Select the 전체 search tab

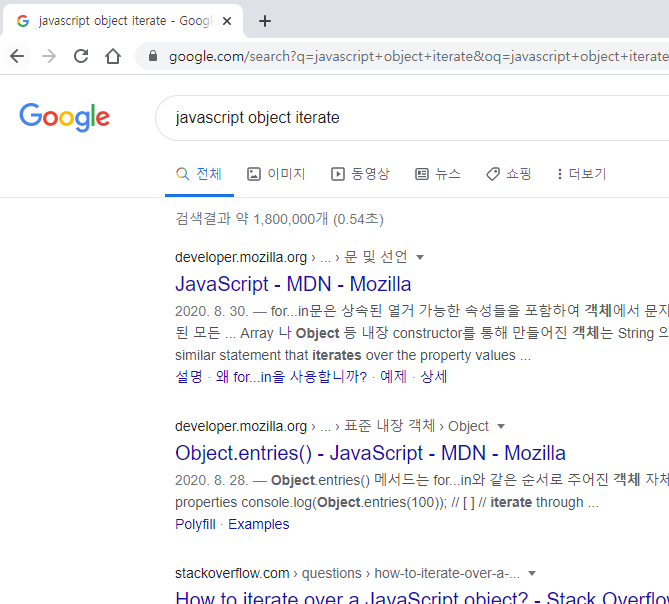199,174
